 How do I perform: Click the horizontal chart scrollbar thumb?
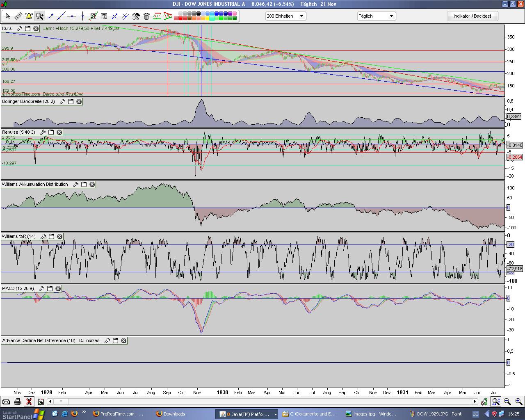tap(61, 402)
